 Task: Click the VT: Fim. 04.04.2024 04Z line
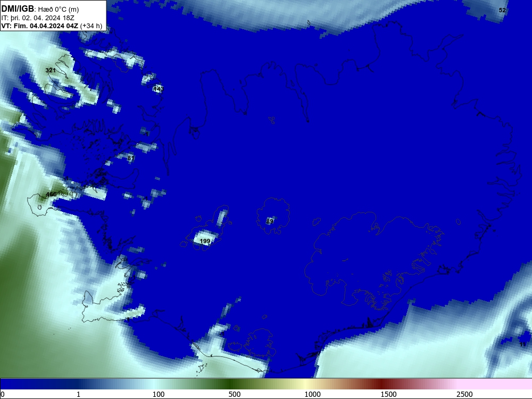click(x=52, y=26)
